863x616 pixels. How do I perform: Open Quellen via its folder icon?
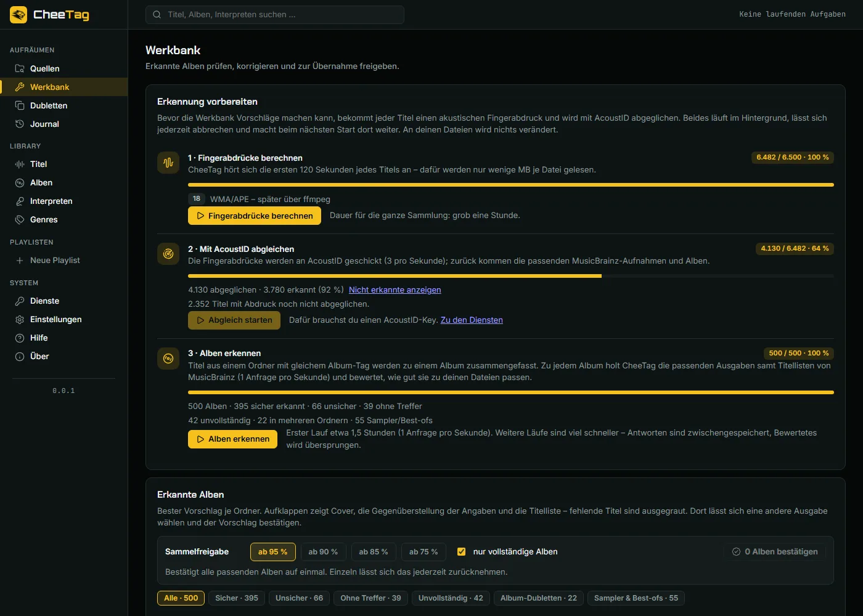click(x=20, y=68)
